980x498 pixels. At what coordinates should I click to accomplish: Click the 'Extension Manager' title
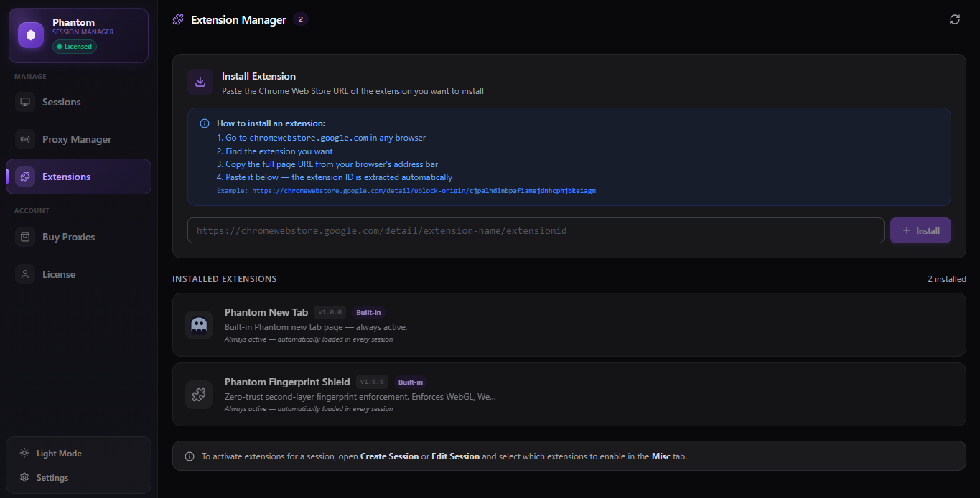(x=238, y=20)
